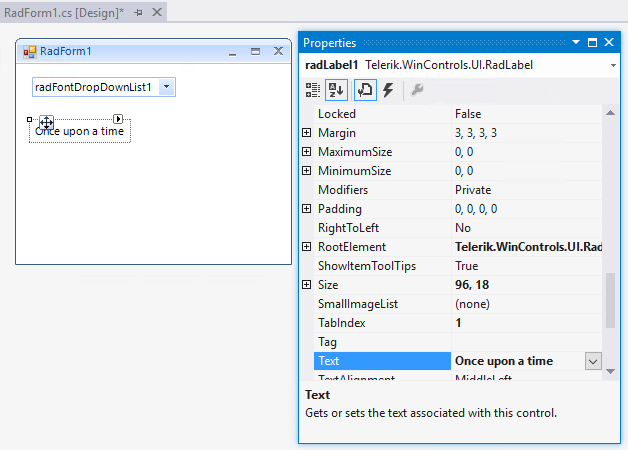Open the smart tag arrow on radLabel1

[118, 119]
